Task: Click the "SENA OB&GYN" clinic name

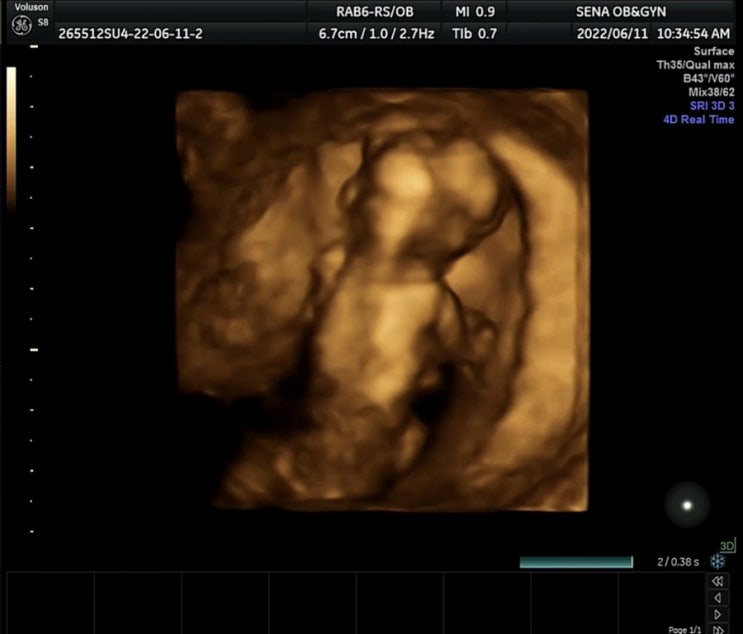Action: tap(621, 12)
